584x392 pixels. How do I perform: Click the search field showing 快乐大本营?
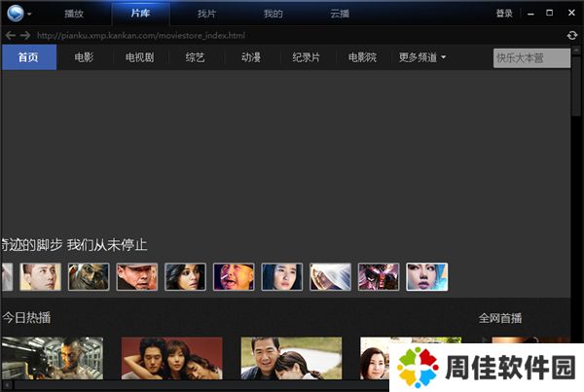coord(531,57)
